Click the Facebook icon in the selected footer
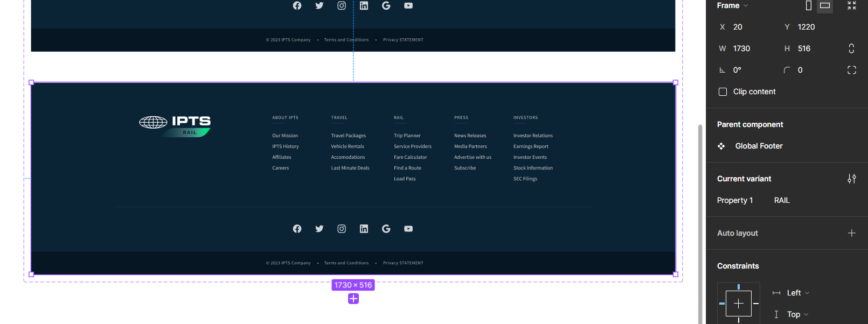Image resolution: width=868 pixels, height=324 pixels. (297, 229)
